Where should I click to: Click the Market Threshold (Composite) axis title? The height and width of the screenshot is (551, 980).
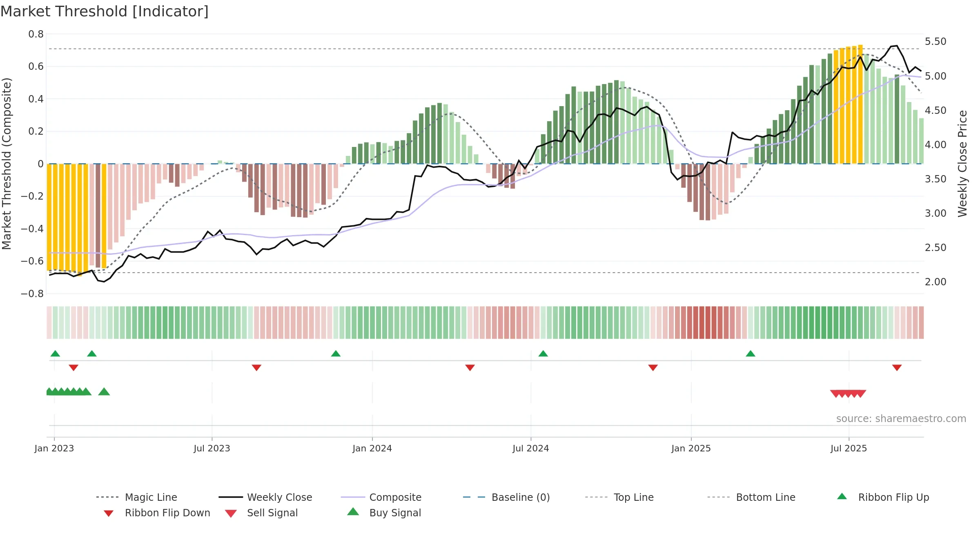click(x=7, y=164)
